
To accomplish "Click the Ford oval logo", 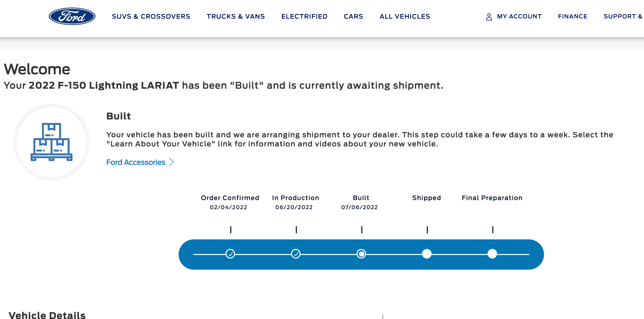I will (72, 16).
